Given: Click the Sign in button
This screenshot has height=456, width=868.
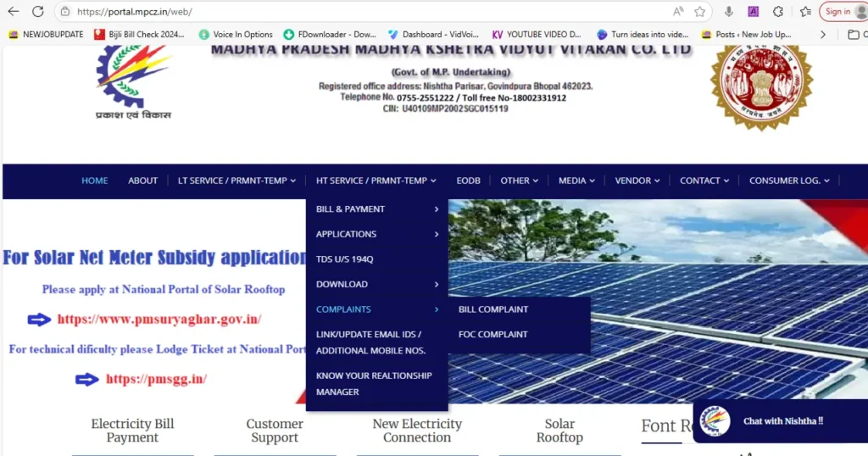Looking at the screenshot, I should [x=837, y=11].
